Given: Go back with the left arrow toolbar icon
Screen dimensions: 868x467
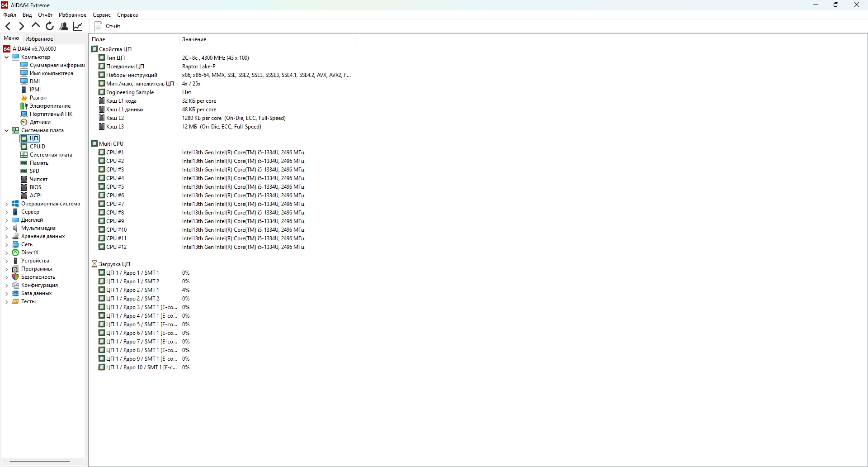Looking at the screenshot, I should pyautogui.click(x=8, y=26).
